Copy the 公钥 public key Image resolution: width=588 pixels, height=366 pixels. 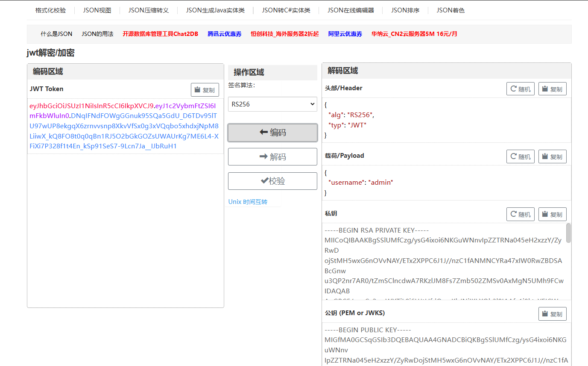pos(552,314)
